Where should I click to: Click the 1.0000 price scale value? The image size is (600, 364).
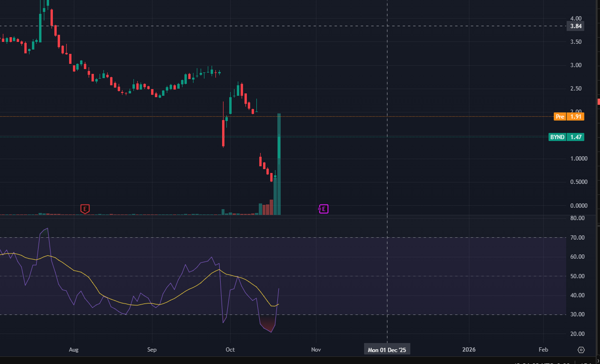[x=578, y=158]
